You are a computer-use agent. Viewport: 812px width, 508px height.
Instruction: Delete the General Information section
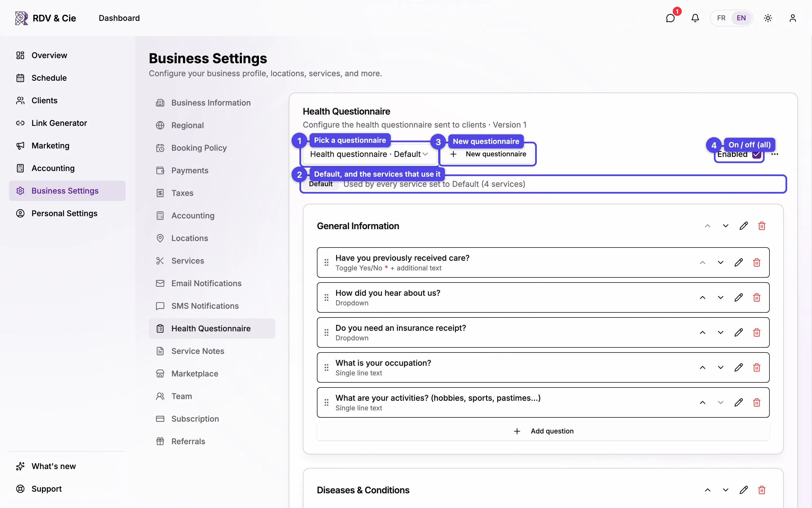762,226
